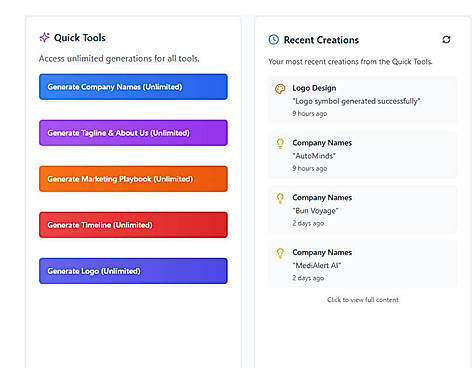Viewport: 472px width, 368px height.
Task: Select the red Generate Timeline button
Action: tap(133, 225)
